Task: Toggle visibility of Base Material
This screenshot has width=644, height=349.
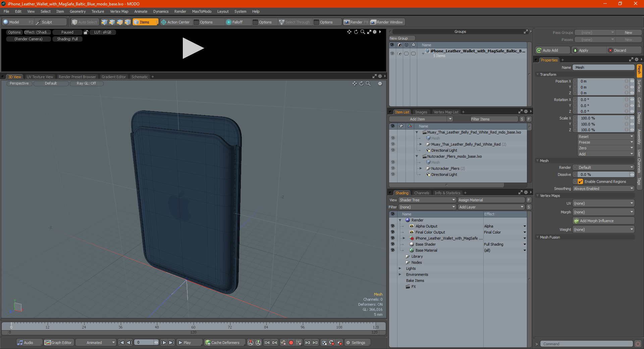Action: coord(392,250)
